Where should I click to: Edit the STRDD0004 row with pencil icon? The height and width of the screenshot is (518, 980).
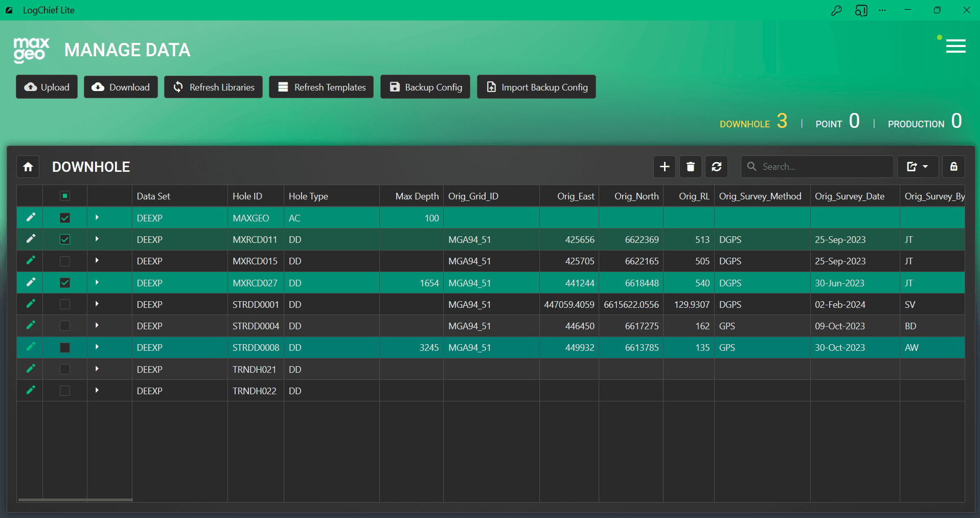(x=31, y=325)
